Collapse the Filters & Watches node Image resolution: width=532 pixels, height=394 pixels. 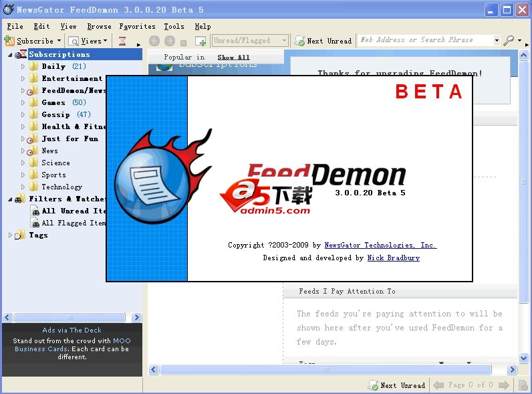click(x=10, y=199)
